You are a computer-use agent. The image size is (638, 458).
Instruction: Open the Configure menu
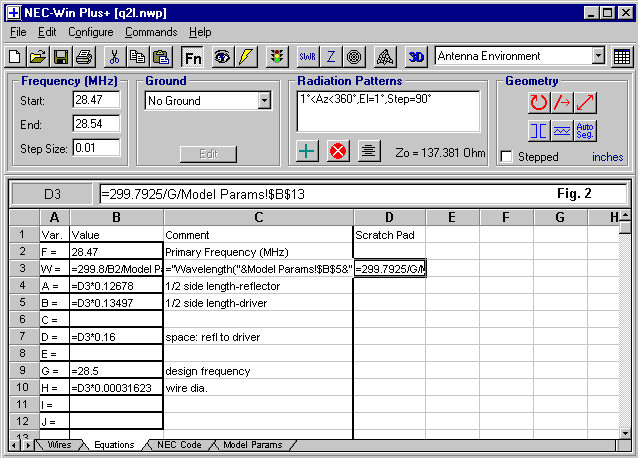pos(90,32)
